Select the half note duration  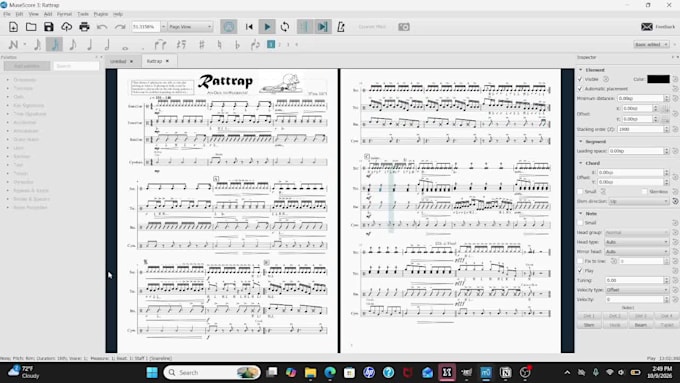pyautogui.click(x=107, y=45)
